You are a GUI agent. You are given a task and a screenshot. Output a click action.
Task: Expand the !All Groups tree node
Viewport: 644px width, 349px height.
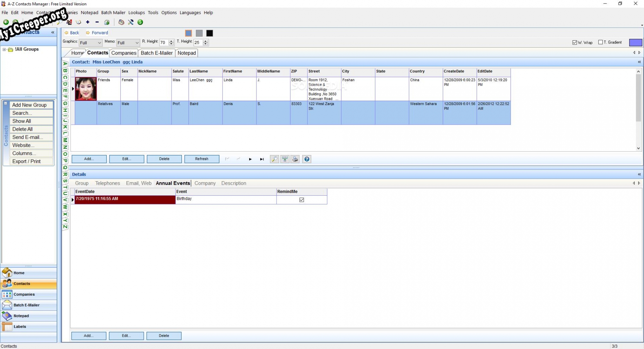[x=4, y=49]
